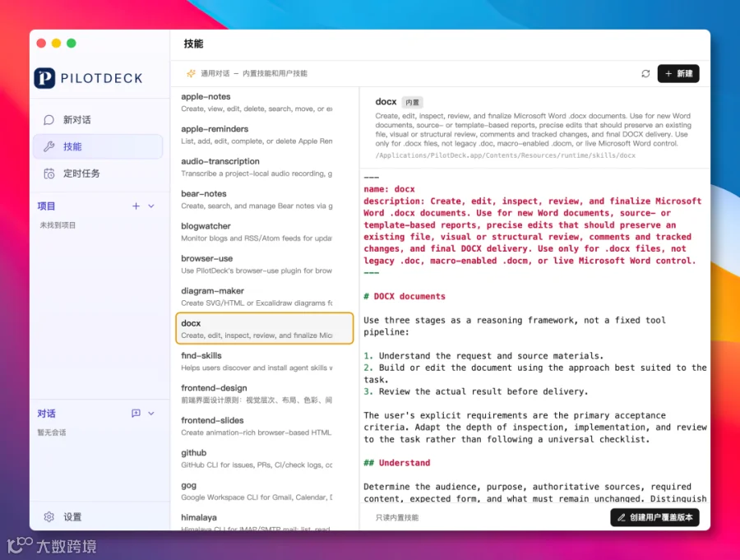Image resolution: width=740 pixels, height=560 pixels.
Task: Click the sparkle icon before 通用对话
Action: (191, 73)
